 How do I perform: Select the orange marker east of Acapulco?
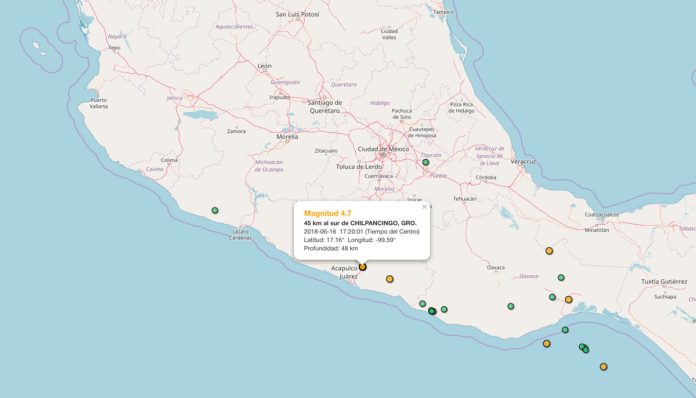pos(389,279)
